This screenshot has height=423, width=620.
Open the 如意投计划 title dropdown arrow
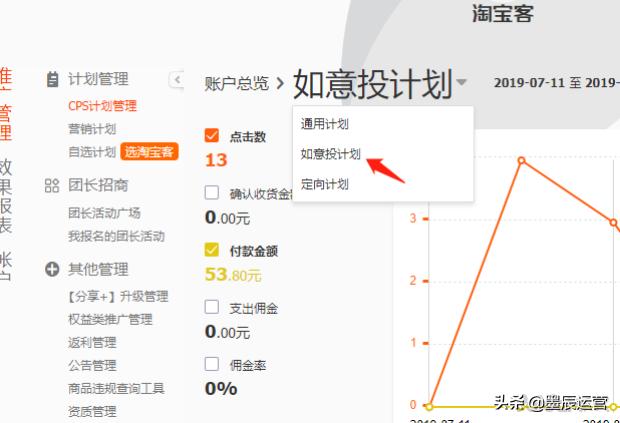(x=461, y=82)
